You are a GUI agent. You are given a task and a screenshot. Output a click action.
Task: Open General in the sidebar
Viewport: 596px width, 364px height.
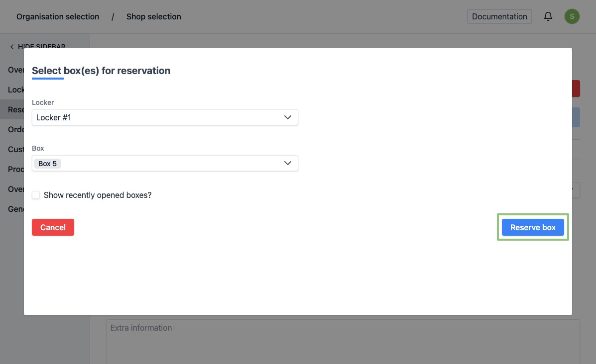pyautogui.click(x=16, y=209)
